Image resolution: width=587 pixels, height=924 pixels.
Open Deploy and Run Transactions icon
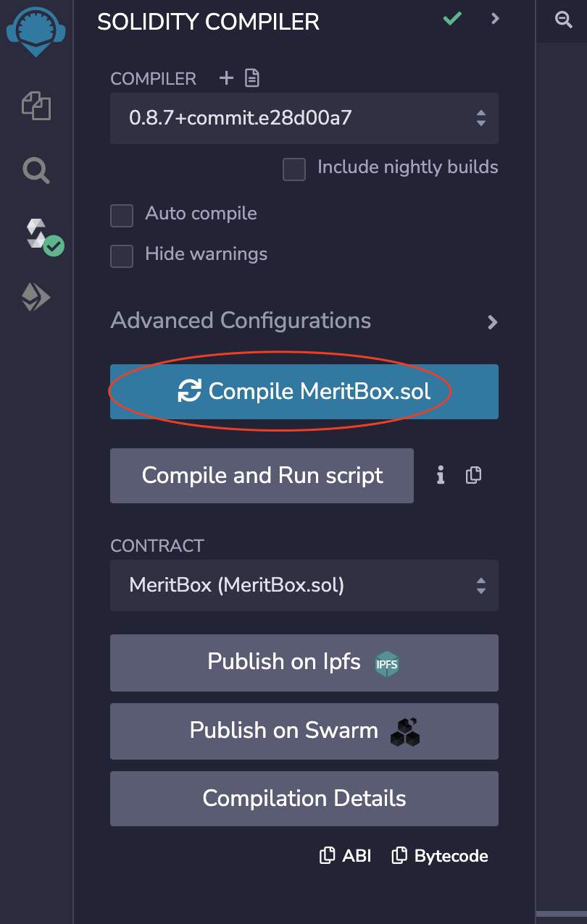[36, 297]
